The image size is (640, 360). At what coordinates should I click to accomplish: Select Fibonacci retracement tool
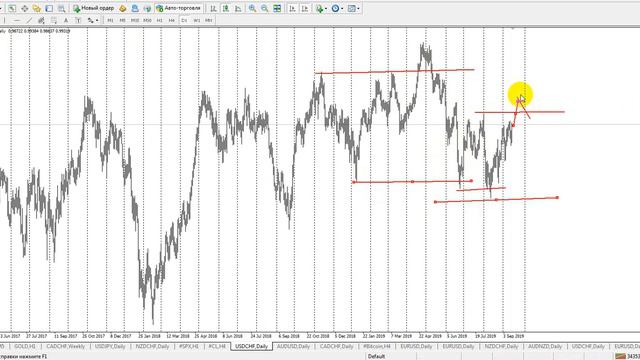coord(54,20)
